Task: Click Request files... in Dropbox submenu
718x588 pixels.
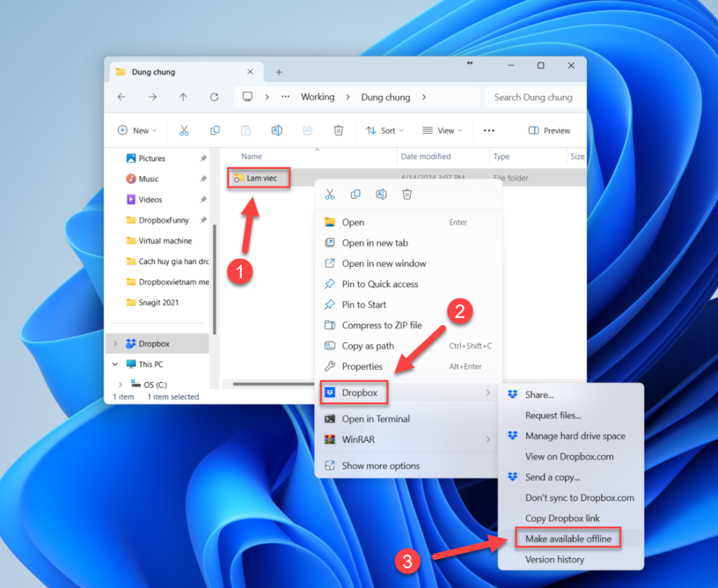Action: (x=571, y=416)
